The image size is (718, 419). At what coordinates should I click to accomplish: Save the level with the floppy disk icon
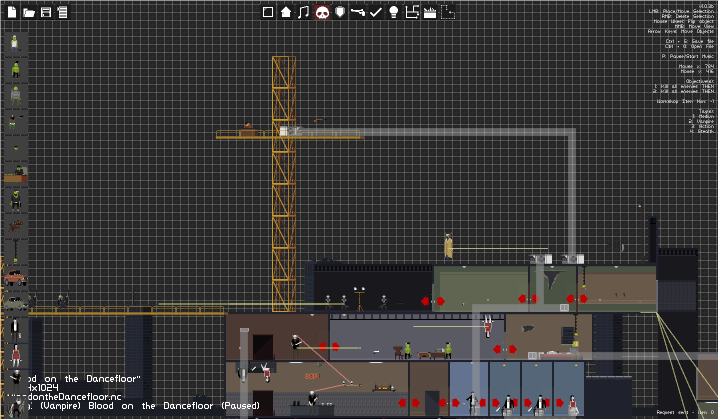coord(46,12)
